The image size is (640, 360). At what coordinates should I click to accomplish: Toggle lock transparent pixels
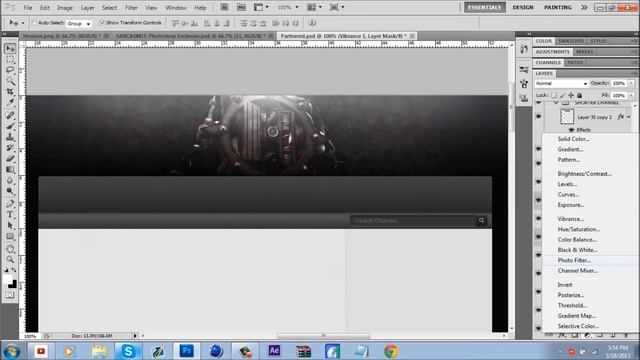point(554,95)
